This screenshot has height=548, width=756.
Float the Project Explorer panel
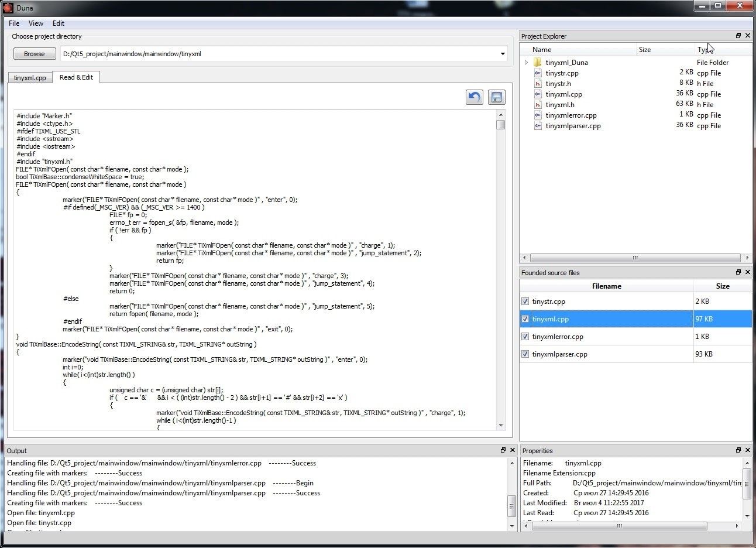click(738, 36)
